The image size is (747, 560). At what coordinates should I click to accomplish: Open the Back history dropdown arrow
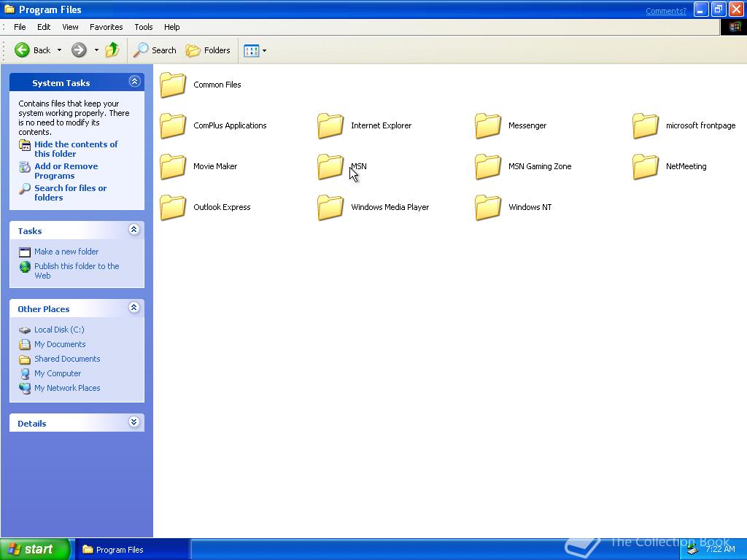point(60,50)
